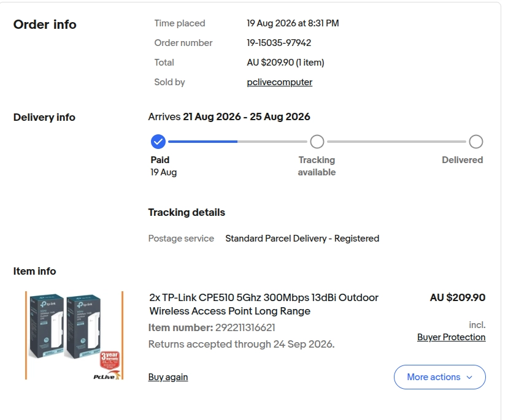Click the Item info heading
The height and width of the screenshot is (420, 508).
click(x=34, y=271)
